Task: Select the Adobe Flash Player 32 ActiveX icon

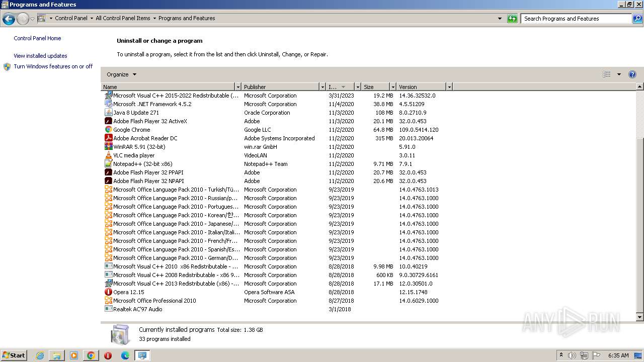Action: point(108,121)
